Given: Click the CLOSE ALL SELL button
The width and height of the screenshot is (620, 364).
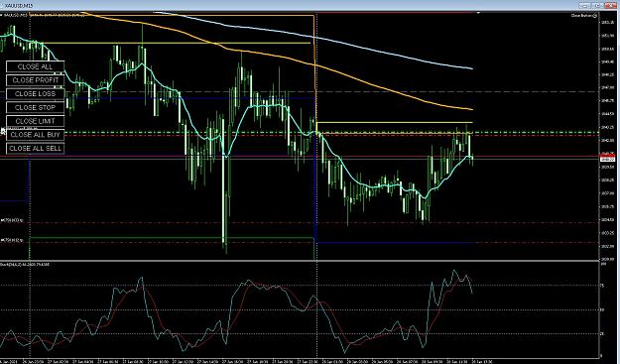Looking at the screenshot, I should tap(35, 149).
